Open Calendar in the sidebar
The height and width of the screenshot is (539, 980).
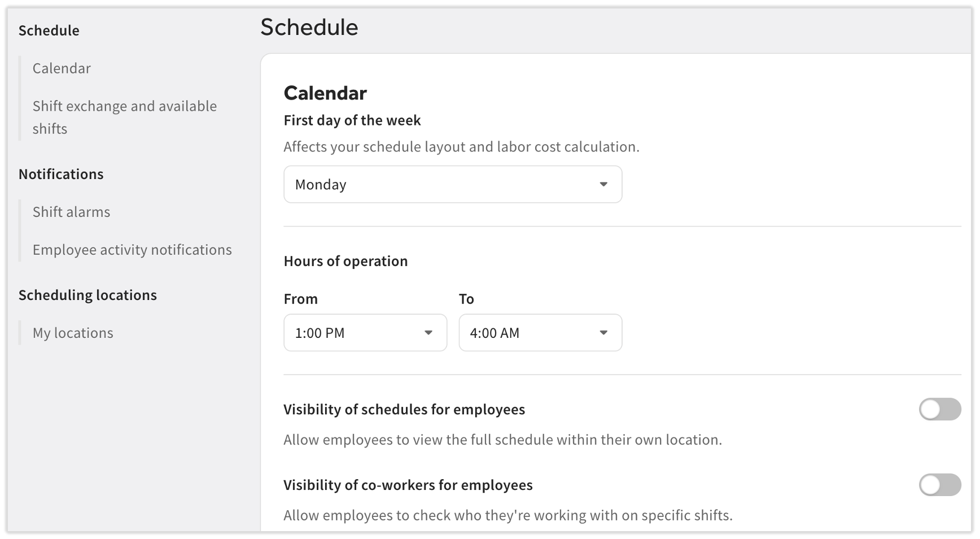[x=62, y=68]
